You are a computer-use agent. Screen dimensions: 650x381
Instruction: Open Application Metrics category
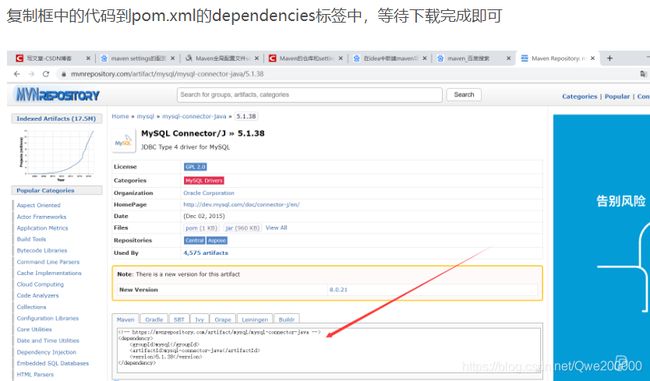[x=42, y=228]
